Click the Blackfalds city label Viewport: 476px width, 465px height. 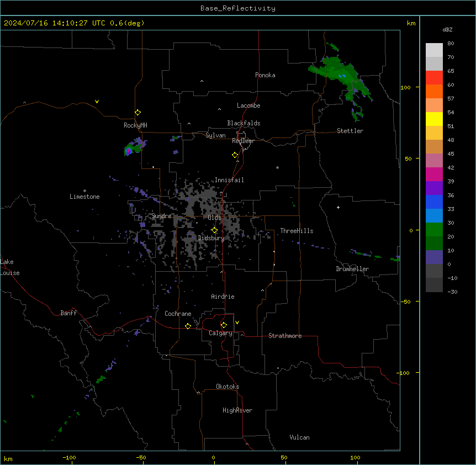pyautogui.click(x=244, y=123)
